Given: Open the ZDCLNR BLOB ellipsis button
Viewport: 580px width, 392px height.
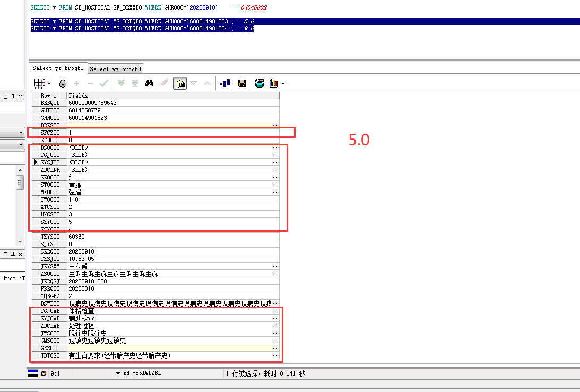Looking at the screenshot, I should tap(275, 170).
